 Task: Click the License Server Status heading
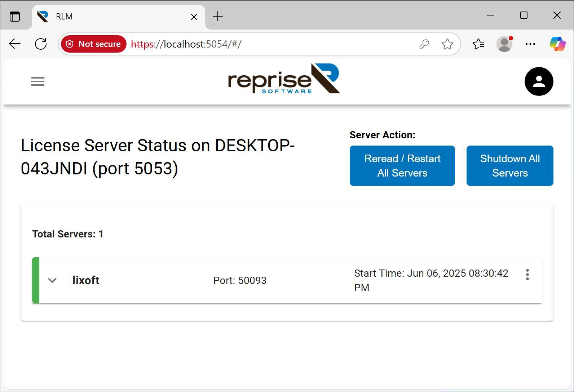(158, 157)
